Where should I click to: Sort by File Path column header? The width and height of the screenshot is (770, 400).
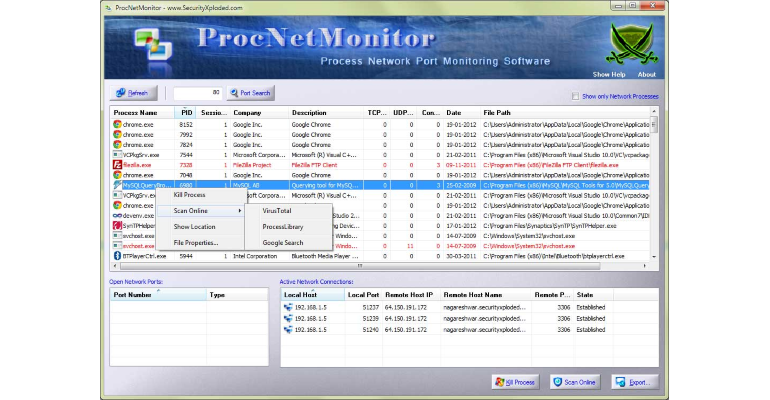(565, 112)
